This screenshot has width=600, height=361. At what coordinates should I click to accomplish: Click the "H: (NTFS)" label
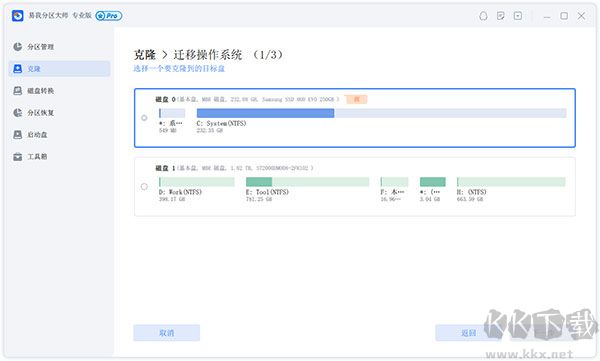(x=471, y=192)
